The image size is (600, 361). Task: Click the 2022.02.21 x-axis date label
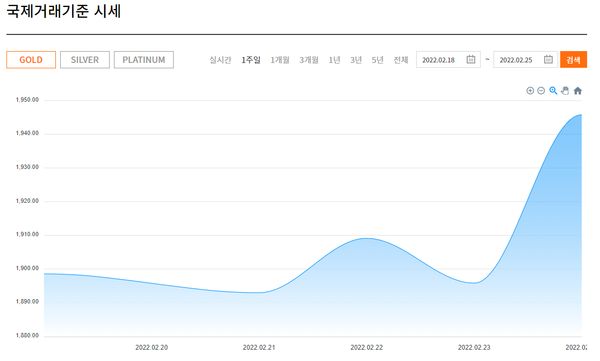click(x=259, y=348)
